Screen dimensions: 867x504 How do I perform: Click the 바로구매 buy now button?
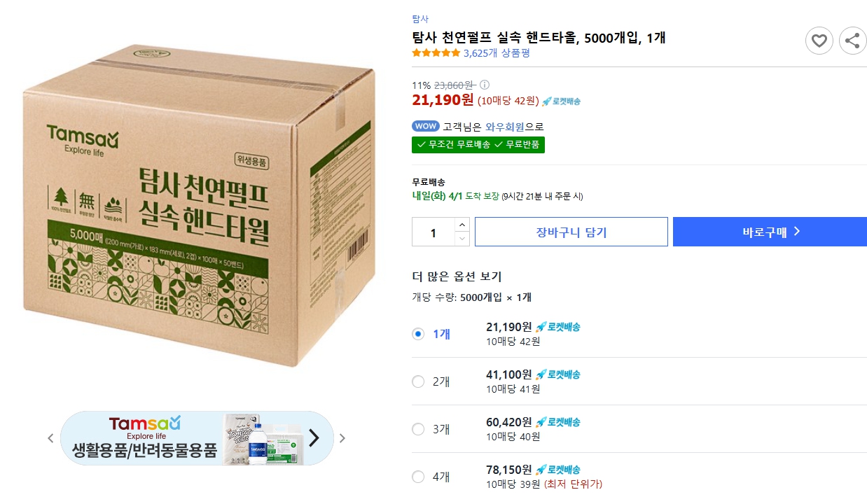point(770,232)
